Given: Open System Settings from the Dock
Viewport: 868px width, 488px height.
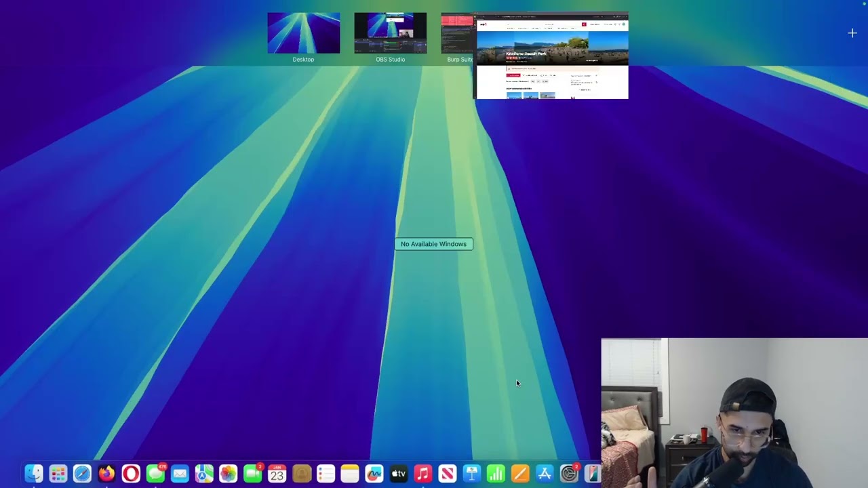Looking at the screenshot, I should (x=569, y=474).
